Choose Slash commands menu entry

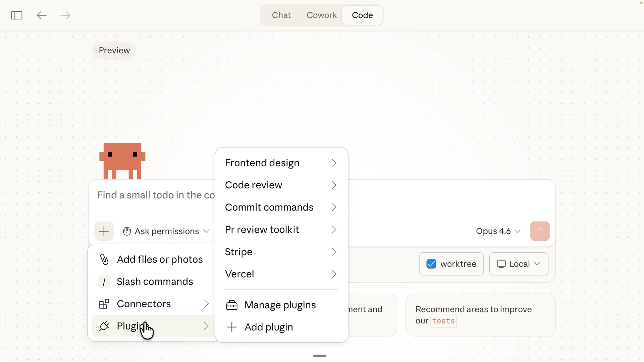tap(154, 282)
